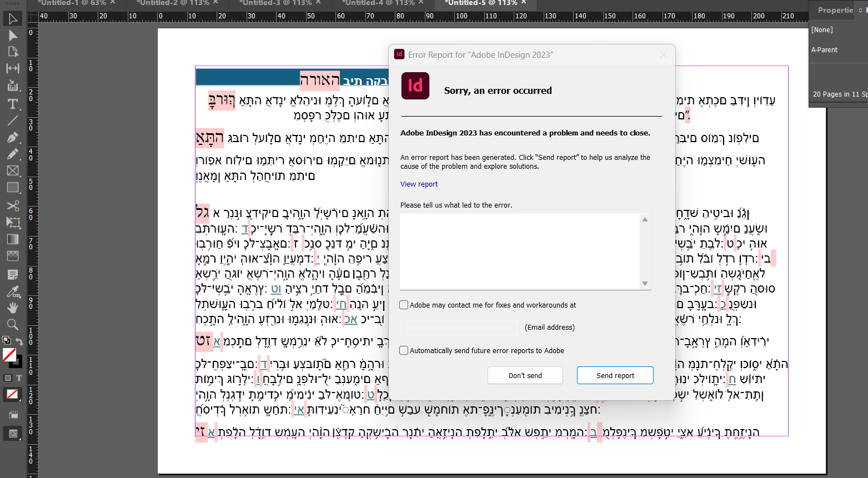Open the Zoom tool
This screenshot has height=478, width=868.
tap(13, 324)
